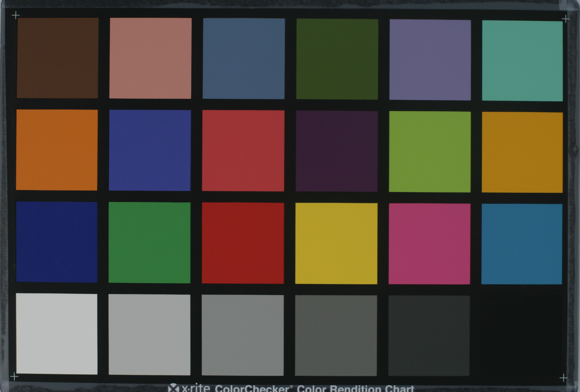Pick the medium gray swatch below moderate red
Screen dimensions: 580x392
[x=243, y=335]
